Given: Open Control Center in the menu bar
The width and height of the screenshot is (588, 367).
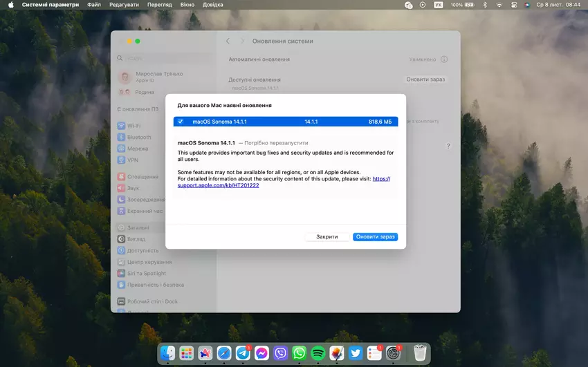Looking at the screenshot, I should [513, 5].
